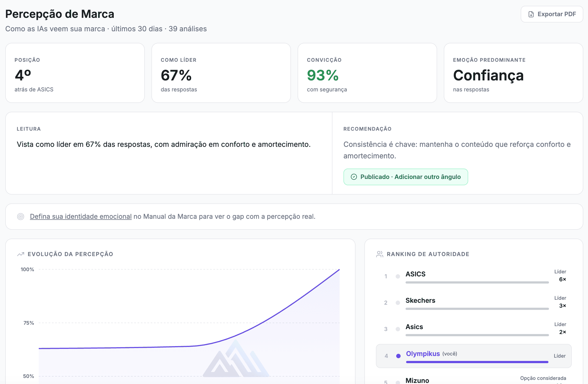Click the Confiança emotion value
This screenshot has width=588, height=384.
pos(488,75)
